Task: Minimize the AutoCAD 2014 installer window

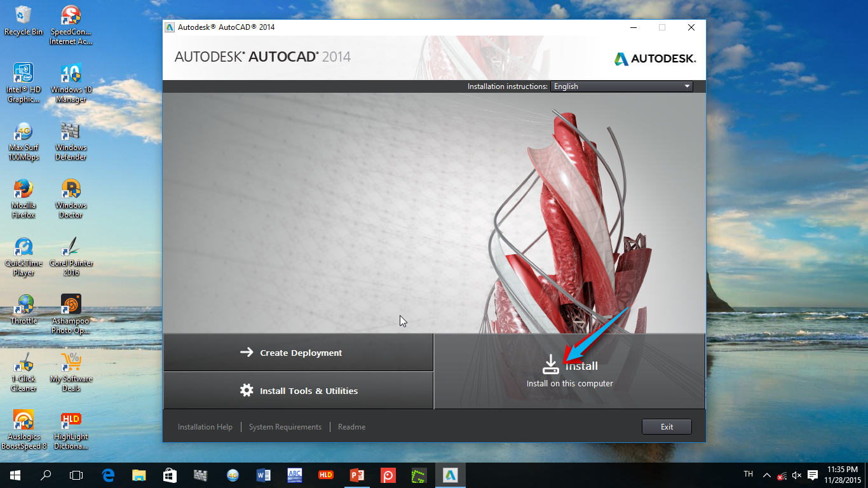Action: pyautogui.click(x=634, y=27)
